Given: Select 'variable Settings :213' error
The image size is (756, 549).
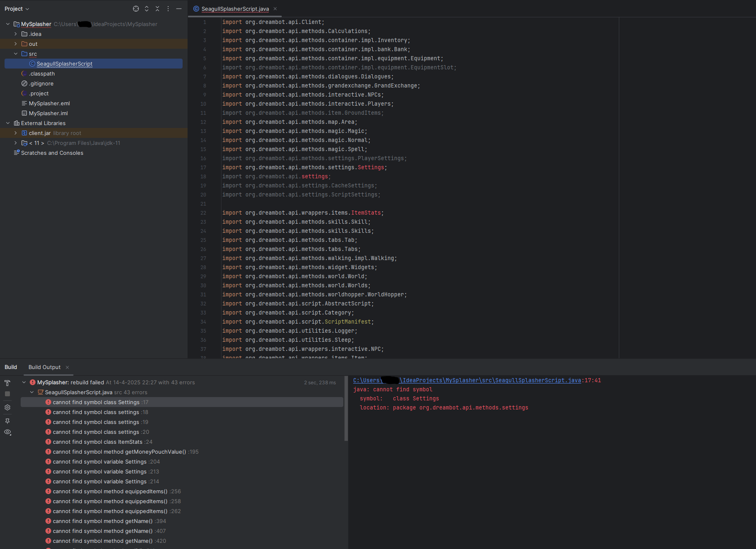Looking at the screenshot, I should (x=102, y=471).
